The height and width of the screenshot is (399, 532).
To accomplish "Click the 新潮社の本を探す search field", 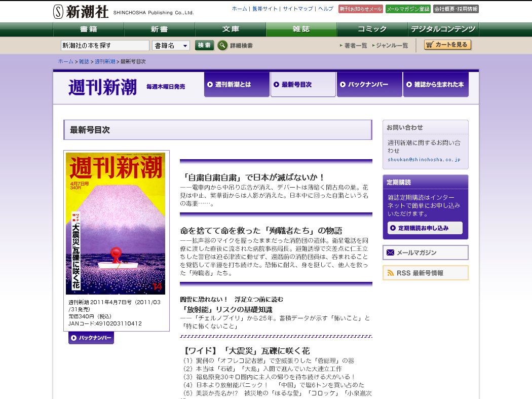I will click(x=105, y=46).
